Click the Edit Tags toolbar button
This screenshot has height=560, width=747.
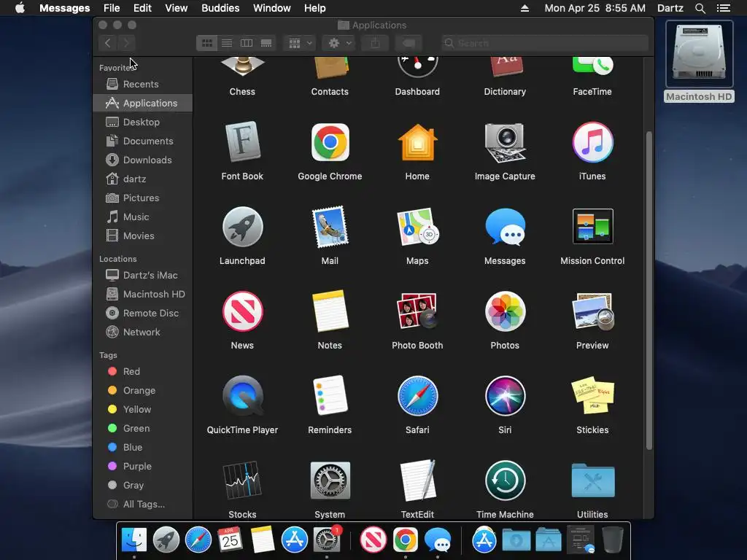[x=409, y=43]
